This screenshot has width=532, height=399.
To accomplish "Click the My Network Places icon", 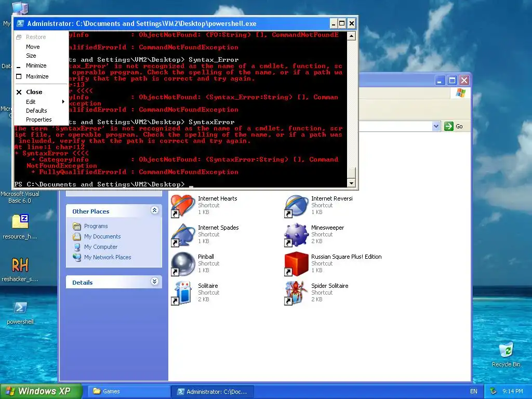I will tap(77, 257).
